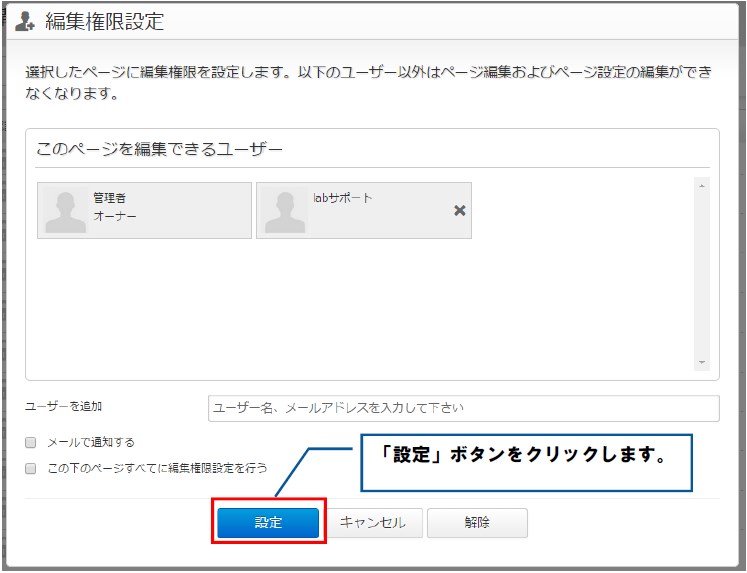Screen dimensions: 747x573
Task: Click the labサポート user avatar
Action: click(x=285, y=211)
